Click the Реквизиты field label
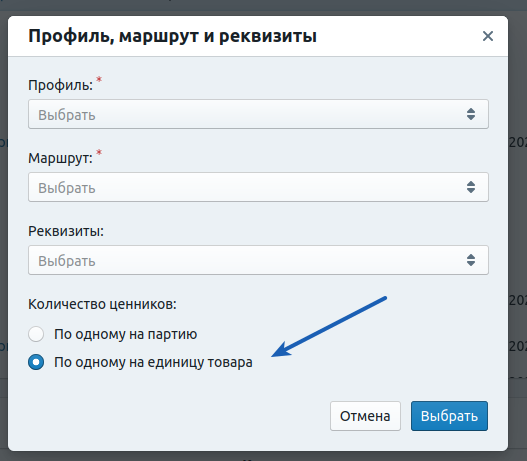The height and width of the screenshot is (461, 527). 66,231
